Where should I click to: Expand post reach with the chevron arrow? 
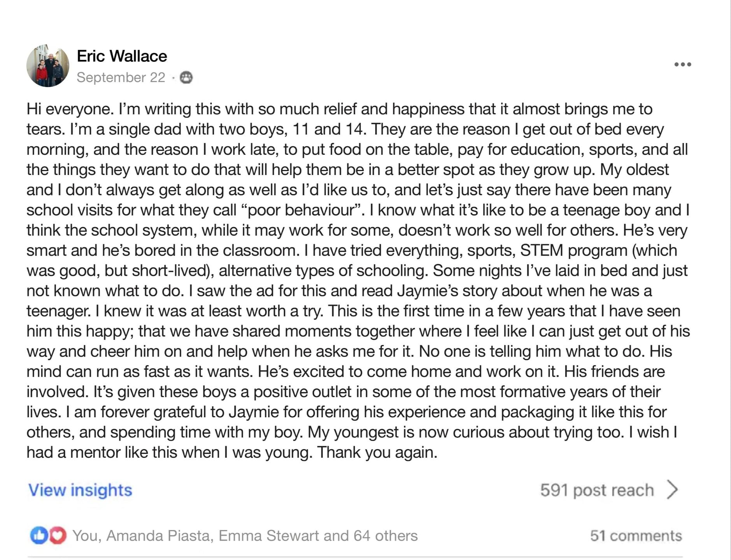point(672,490)
